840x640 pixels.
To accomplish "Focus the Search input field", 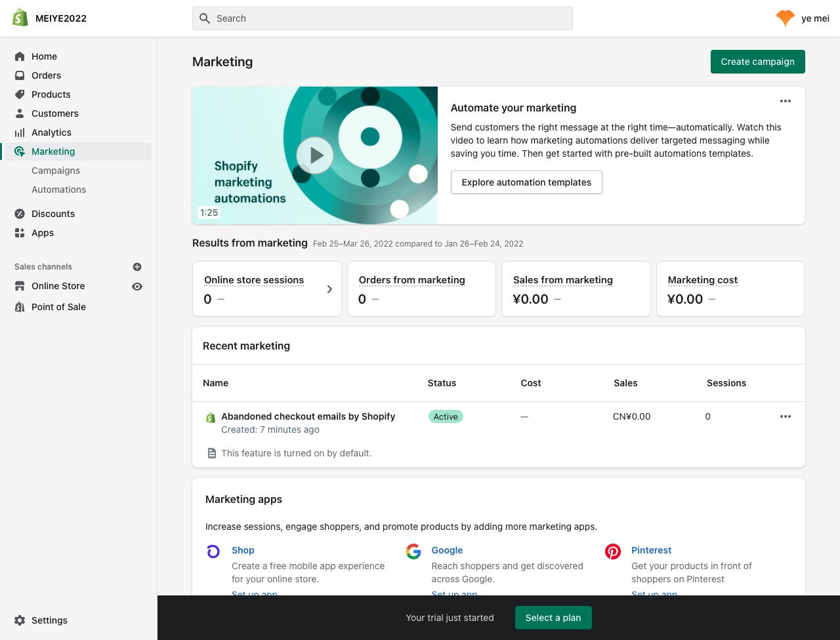I will coord(383,18).
